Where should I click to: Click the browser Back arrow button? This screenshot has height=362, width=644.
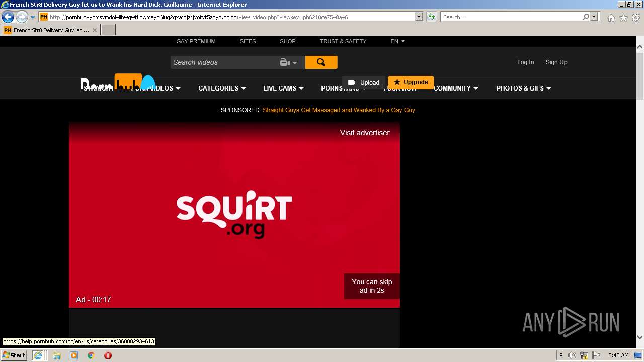(8, 17)
